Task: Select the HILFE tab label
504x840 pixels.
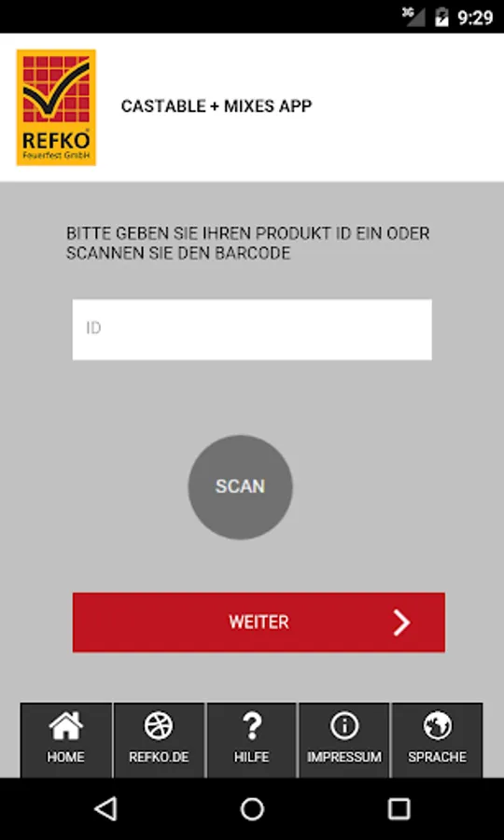Action: tap(252, 757)
